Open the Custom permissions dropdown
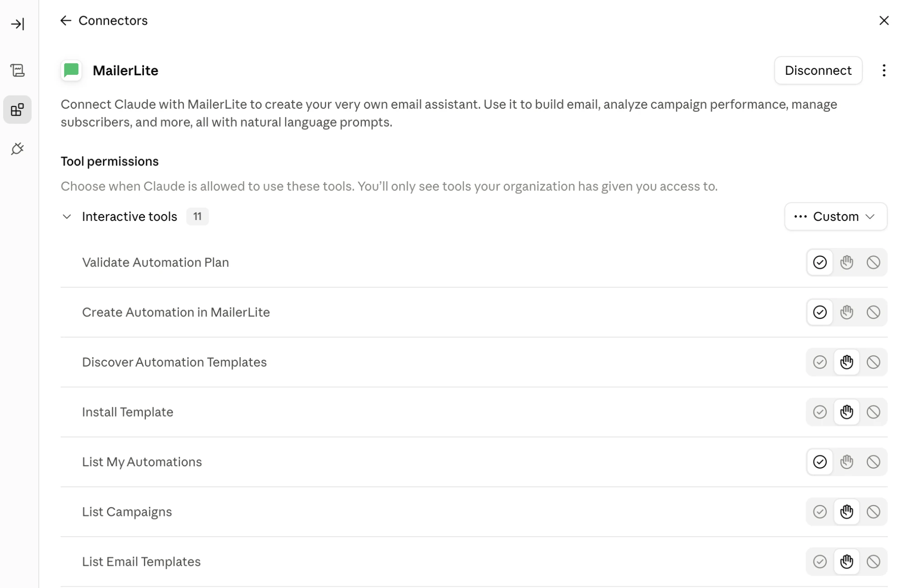The width and height of the screenshot is (902, 588). 836,216
